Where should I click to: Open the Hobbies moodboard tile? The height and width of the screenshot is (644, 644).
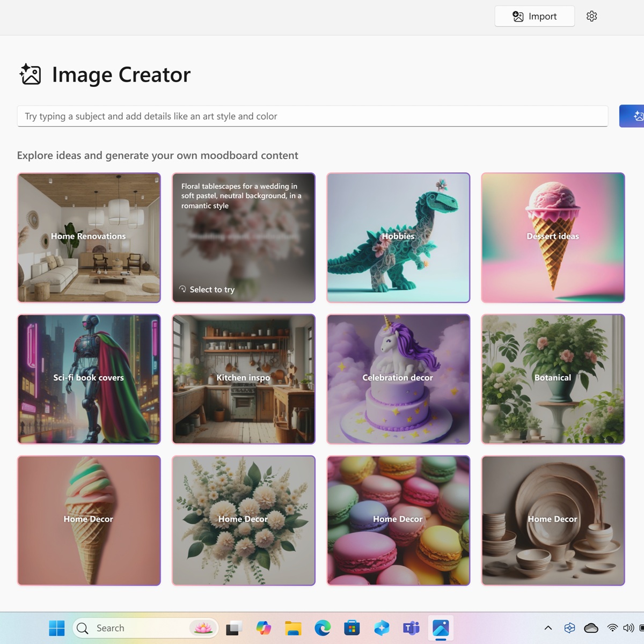coord(398,238)
